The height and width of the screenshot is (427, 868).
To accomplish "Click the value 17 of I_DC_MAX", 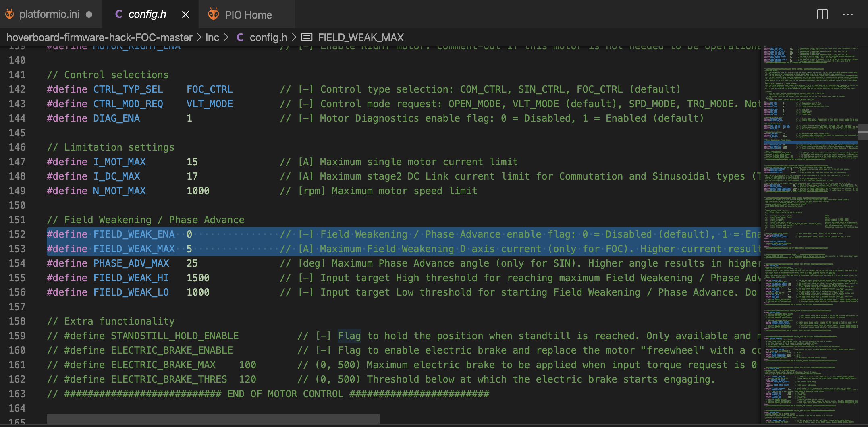I will (x=192, y=176).
